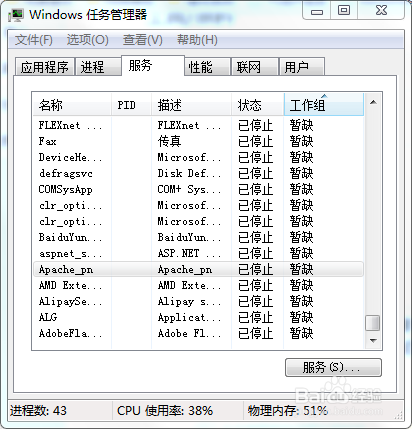Select the BaiduYun... service row
412x429 pixels.
click(198, 237)
